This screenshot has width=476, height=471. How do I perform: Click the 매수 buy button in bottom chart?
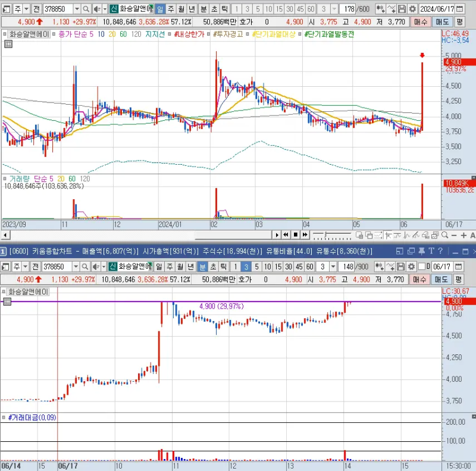coord(419,280)
